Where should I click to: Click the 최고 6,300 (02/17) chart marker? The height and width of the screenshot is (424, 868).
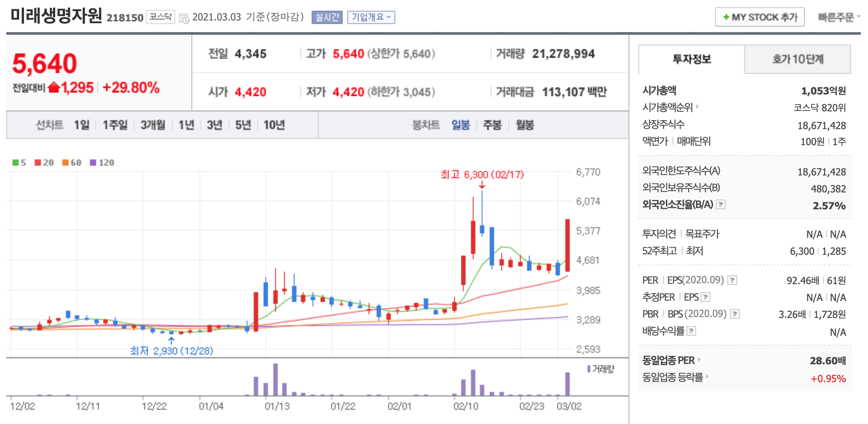[482, 175]
